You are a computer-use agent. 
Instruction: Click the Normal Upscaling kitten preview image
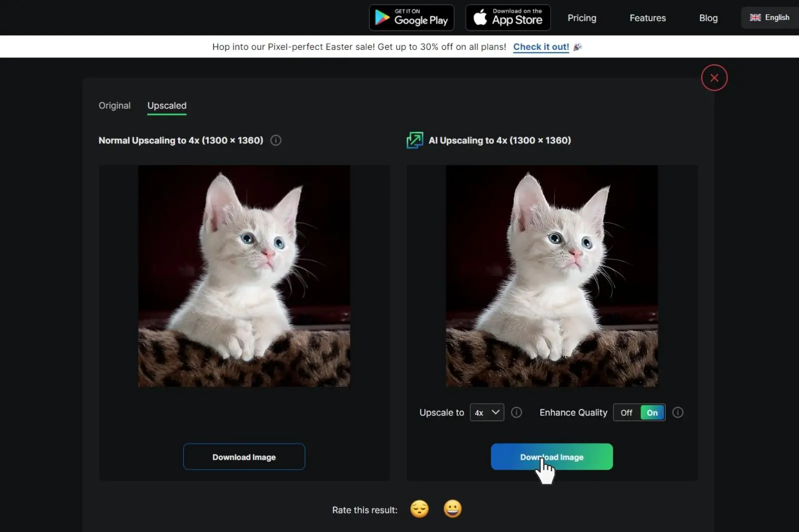244,276
